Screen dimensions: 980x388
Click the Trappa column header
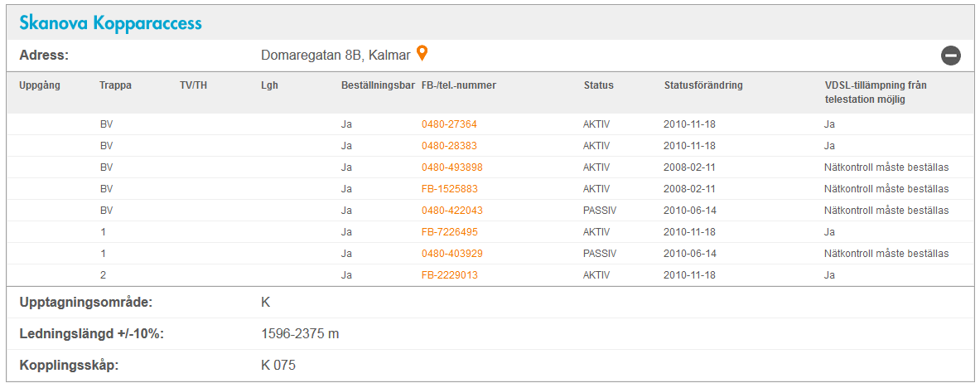point(115,85)
